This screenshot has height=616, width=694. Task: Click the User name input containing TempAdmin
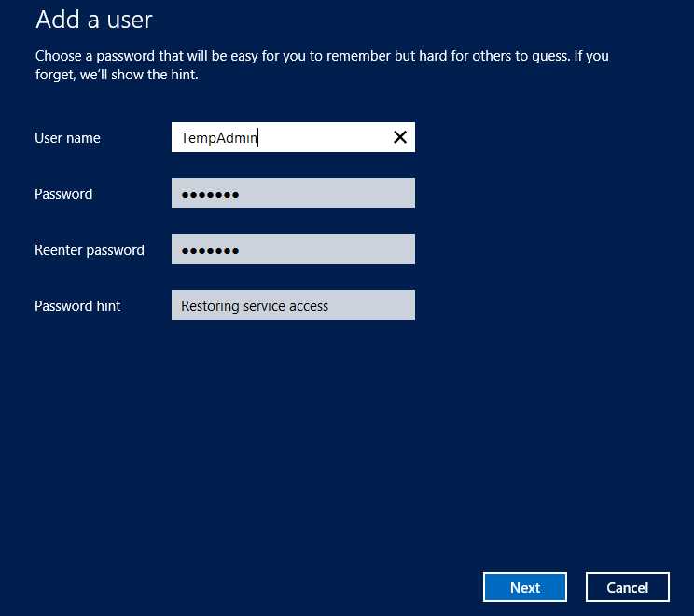point(293,137)
